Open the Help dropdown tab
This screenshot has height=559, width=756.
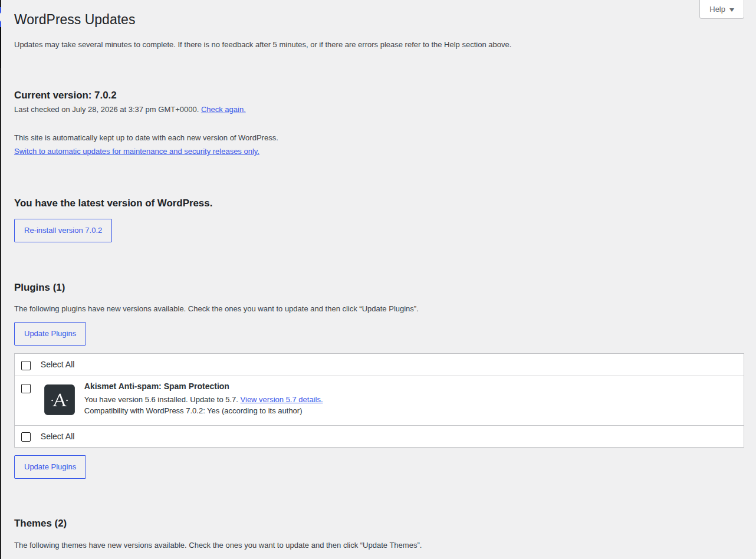point(721,9)
